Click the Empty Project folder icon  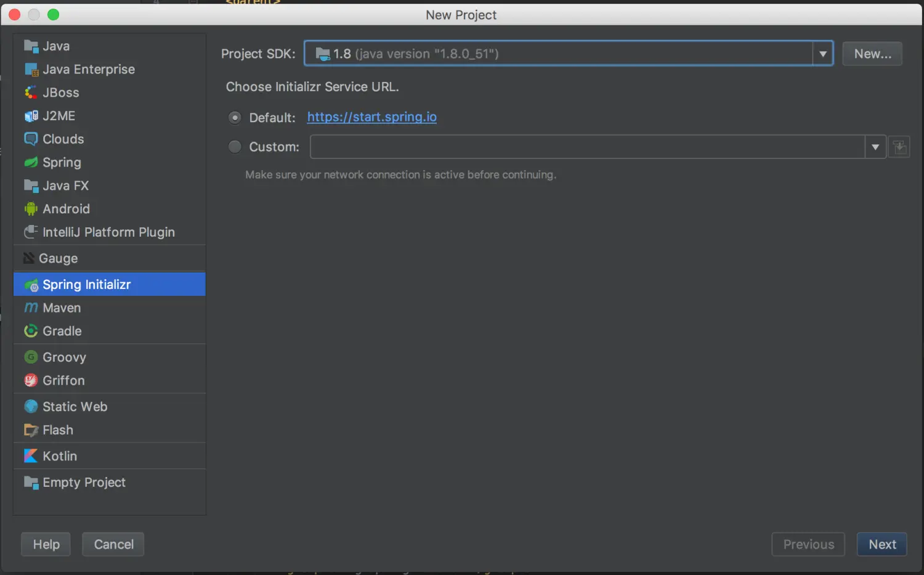point(31,483)
